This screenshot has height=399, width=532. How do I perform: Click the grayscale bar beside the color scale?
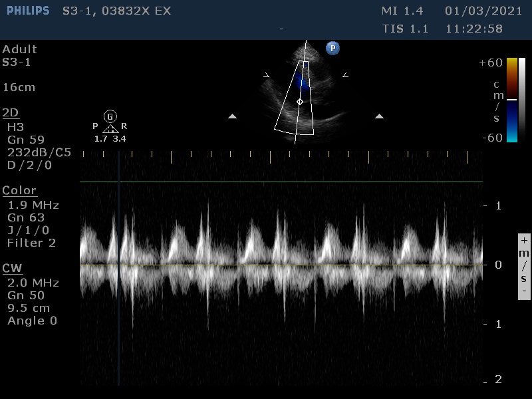[x=522, y=100]
